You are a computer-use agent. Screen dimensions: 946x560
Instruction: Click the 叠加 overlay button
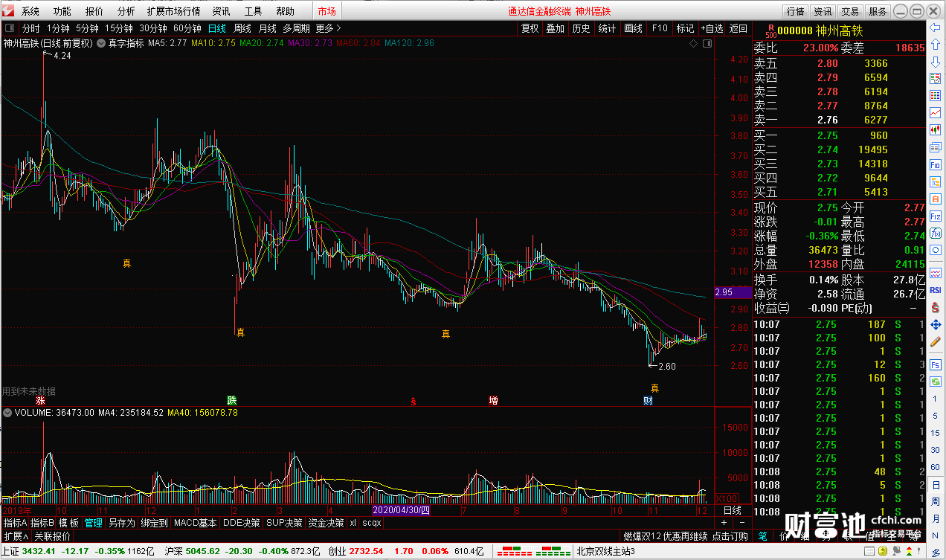point(556,28)
